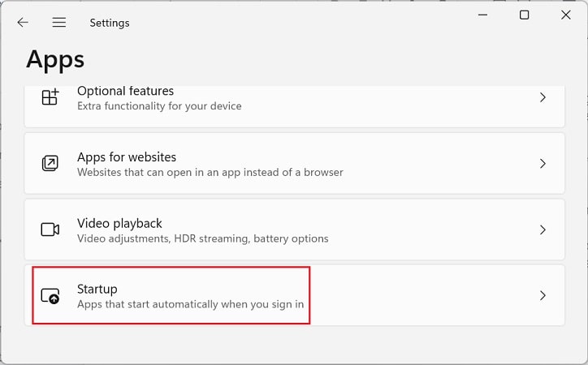Click 'Websites that can open in an app' description
The height and width of the screenshot is (365, 588).
point(210,172)
